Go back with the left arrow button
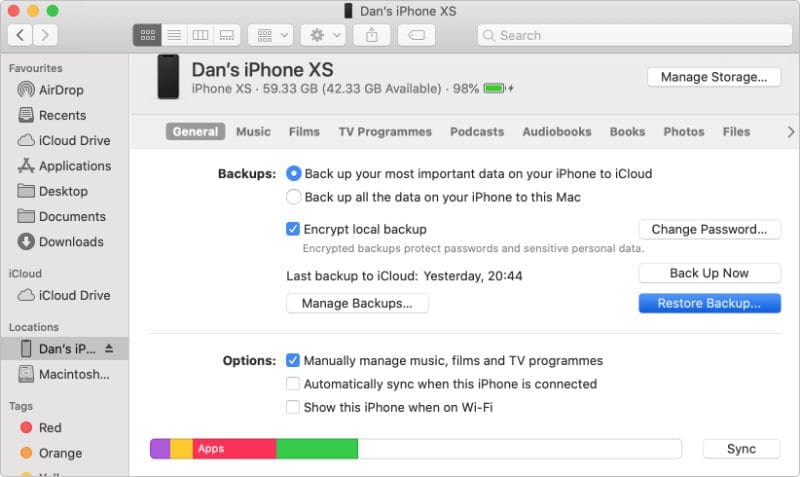This screenshot has width=800, height=477. [x=20, y=35]
